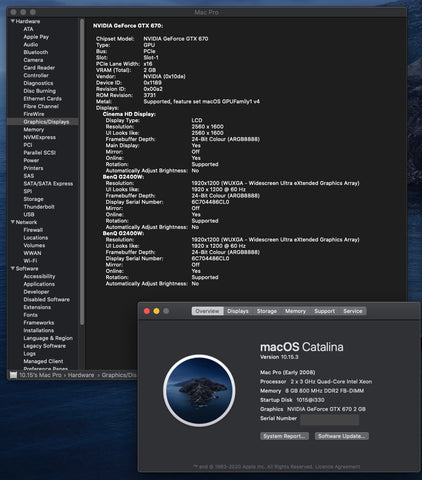422x480 pixels.
Task: Select the Controller entry
Action: (36, 75)
